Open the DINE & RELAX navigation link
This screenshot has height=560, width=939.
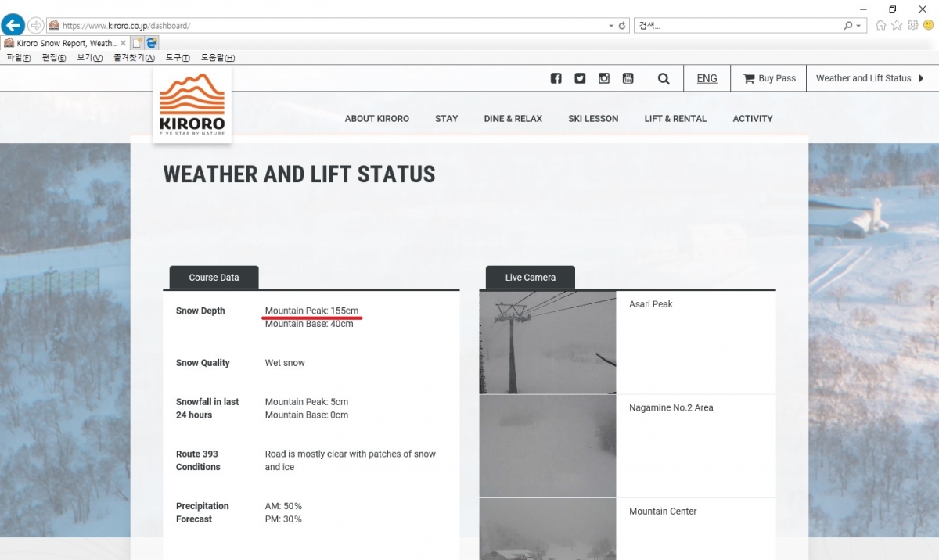tap(513, 119)
